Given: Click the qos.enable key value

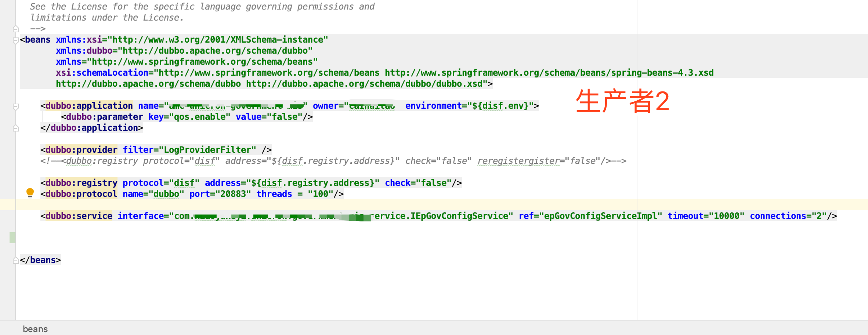Looking at the screenshot, I should pos(200,117).
